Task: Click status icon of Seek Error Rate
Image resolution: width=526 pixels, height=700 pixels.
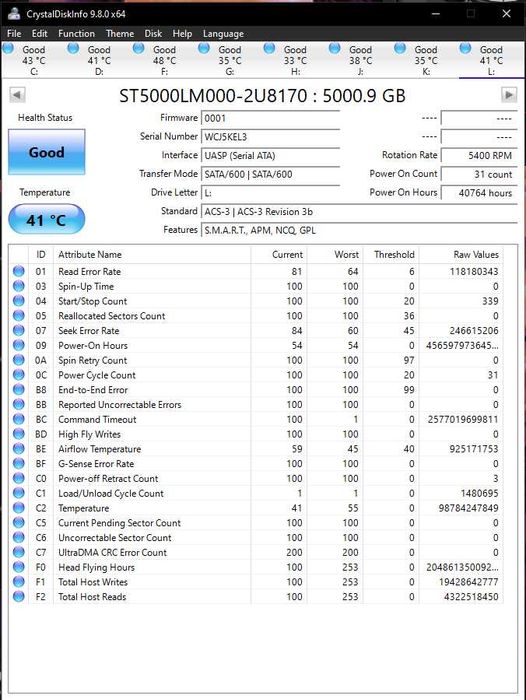Action: [19, 330]
